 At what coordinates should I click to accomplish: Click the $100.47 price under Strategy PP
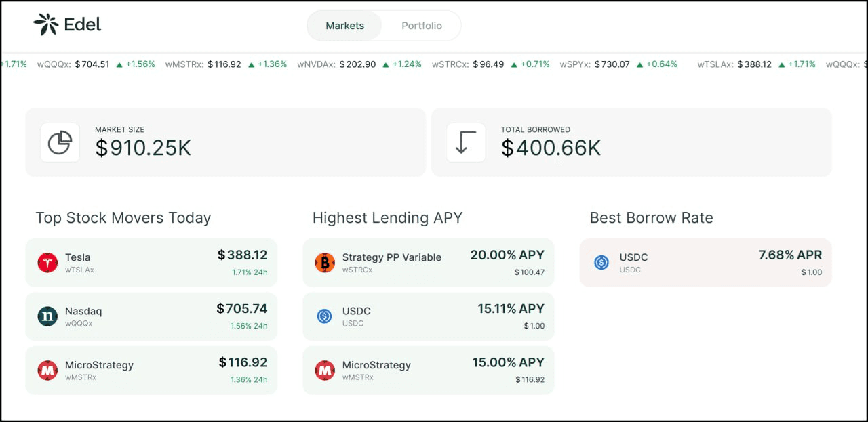coord(530,272)
